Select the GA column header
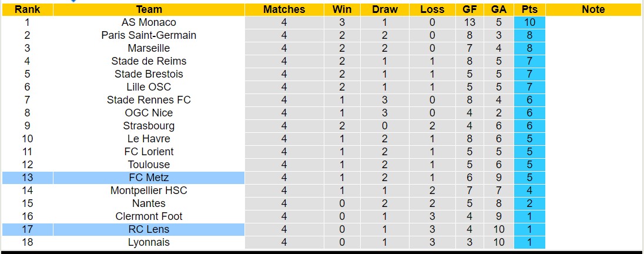644x254 pixels. 499,9
